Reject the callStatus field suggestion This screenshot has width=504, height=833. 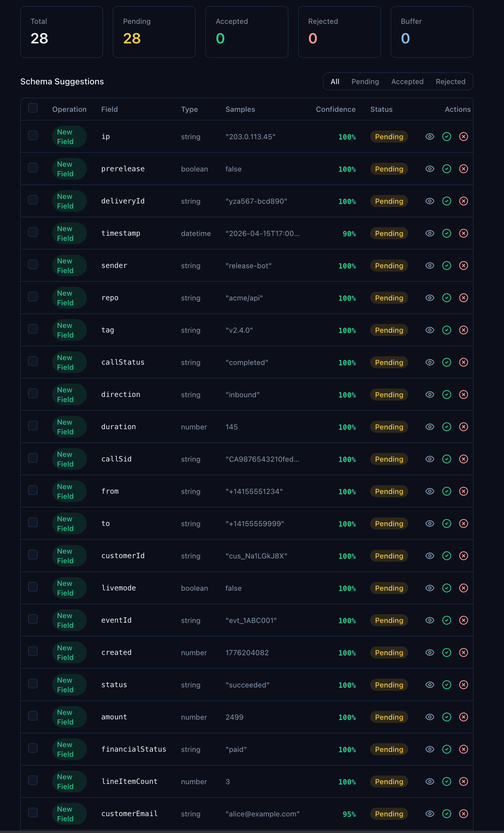463,363
